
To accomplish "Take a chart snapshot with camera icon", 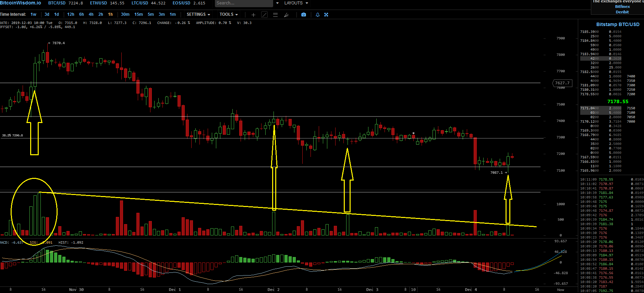I will [x=304, y=15].
